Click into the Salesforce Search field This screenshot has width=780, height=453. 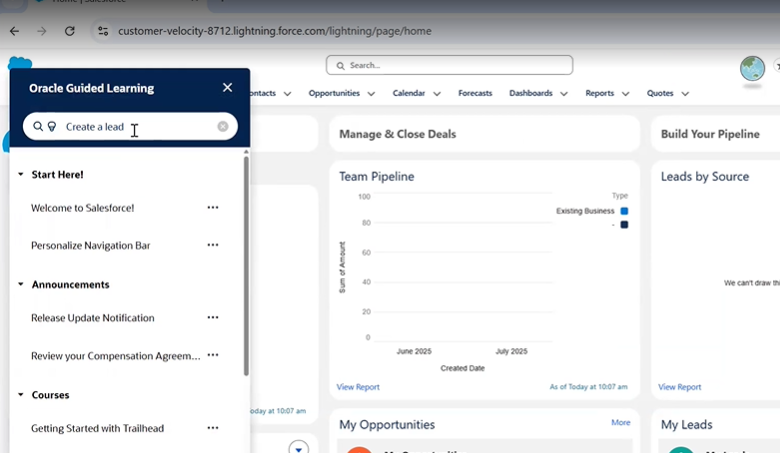[449, 65]
